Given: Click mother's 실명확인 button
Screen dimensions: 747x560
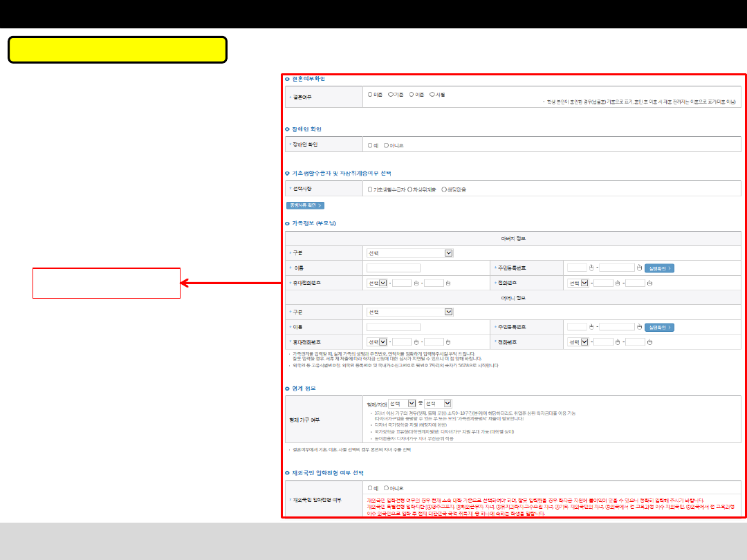Looking at the screenshot, I should [x=659, y=327].
